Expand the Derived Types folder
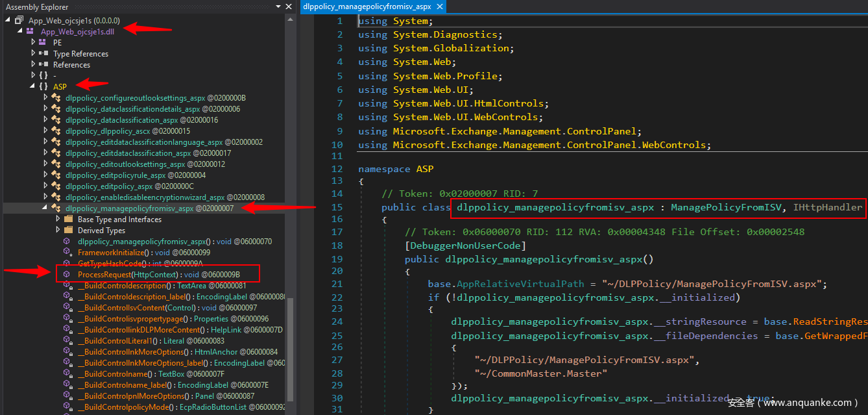868x415 pixels. (58, 231)
